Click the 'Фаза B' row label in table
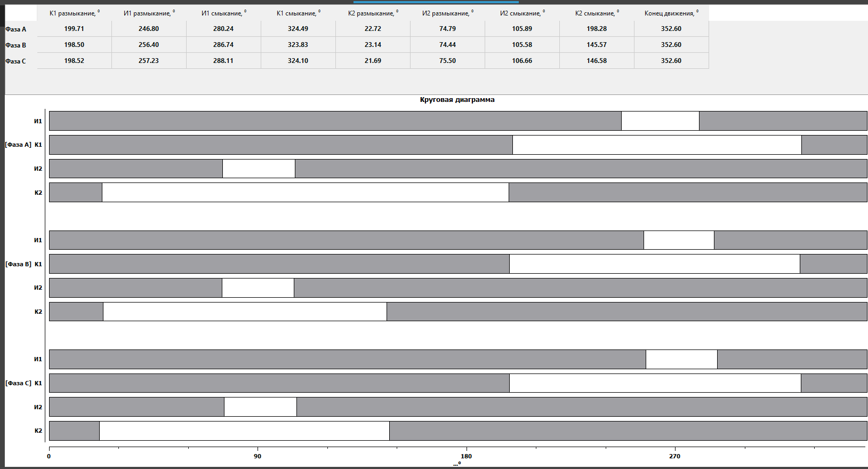This screenshot has width=868, height=469. click(16, 45)
